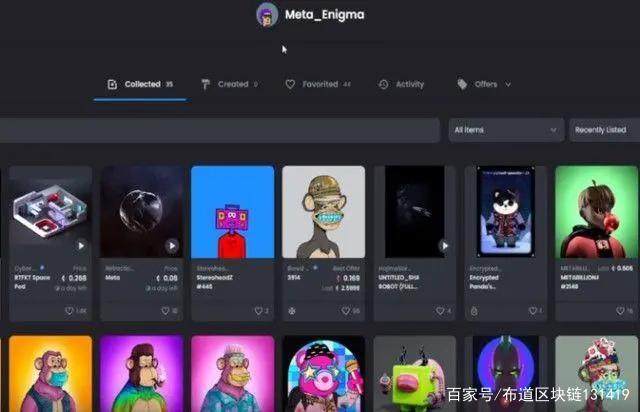Screen dimensions: 640x412
Task: Favorite the Meta sphere item
Action: (x=165, y=311)
